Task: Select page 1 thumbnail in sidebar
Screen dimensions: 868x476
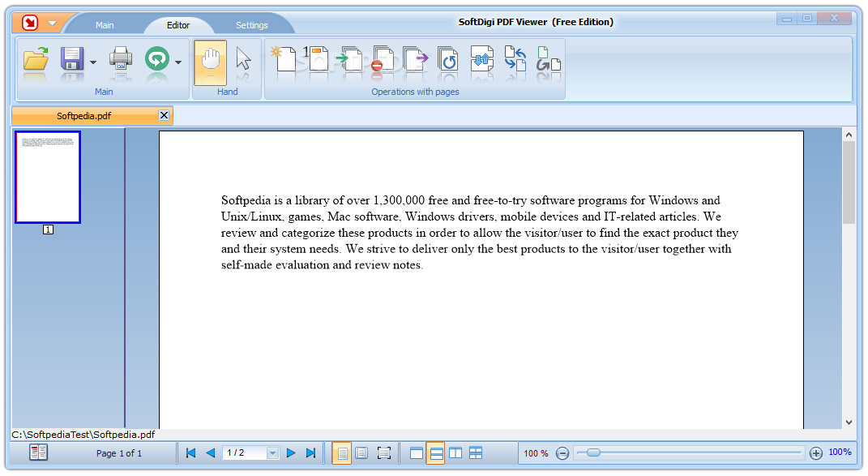Action: coord(48,178)
